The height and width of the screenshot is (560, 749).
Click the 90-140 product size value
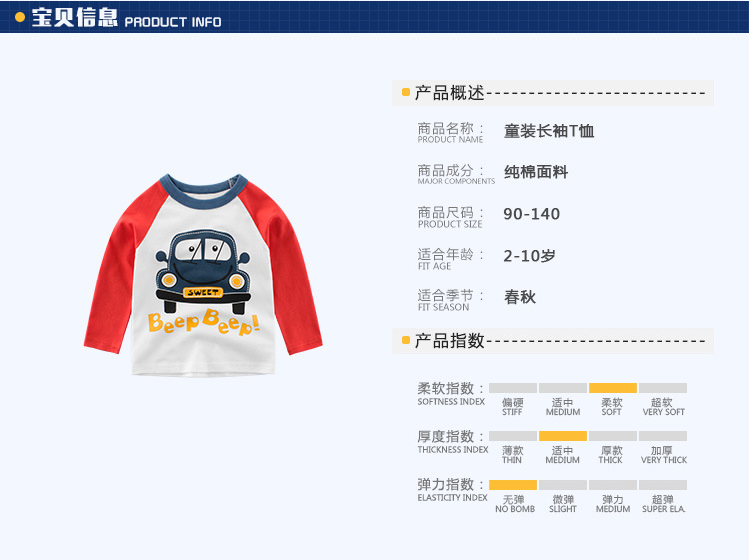[x=531, y=214]
